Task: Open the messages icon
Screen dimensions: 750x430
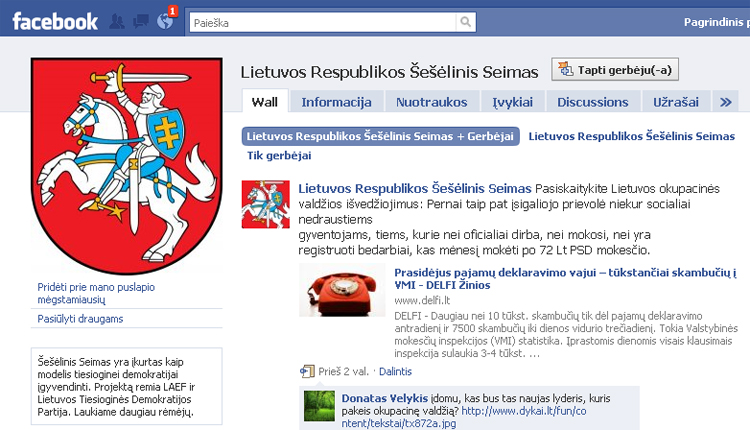Action: tap(141, 22)
